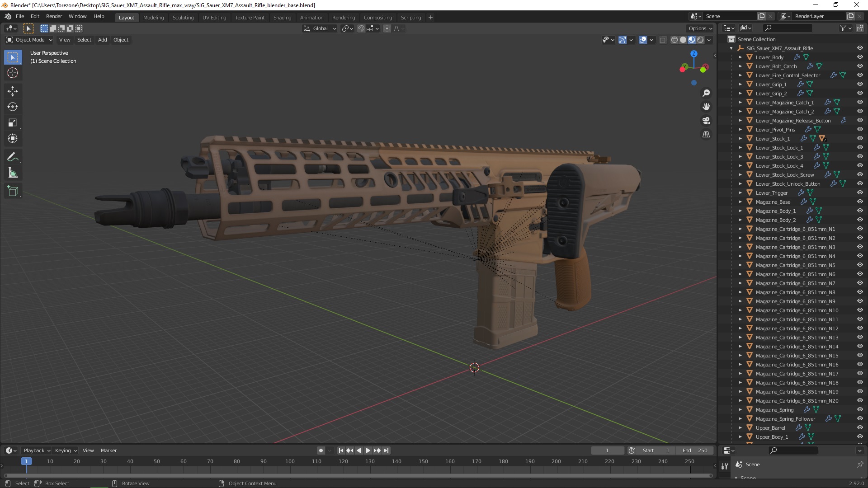This screenshot has height=488, width=868.
Task: Toggle viewport overlays
Action: (643, 40)
